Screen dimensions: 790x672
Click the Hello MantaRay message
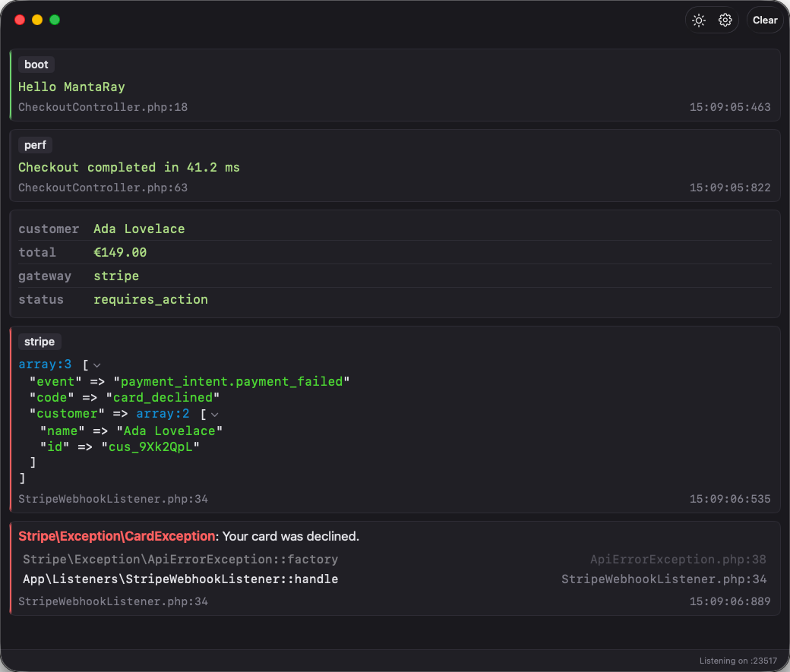click(71, 87)
